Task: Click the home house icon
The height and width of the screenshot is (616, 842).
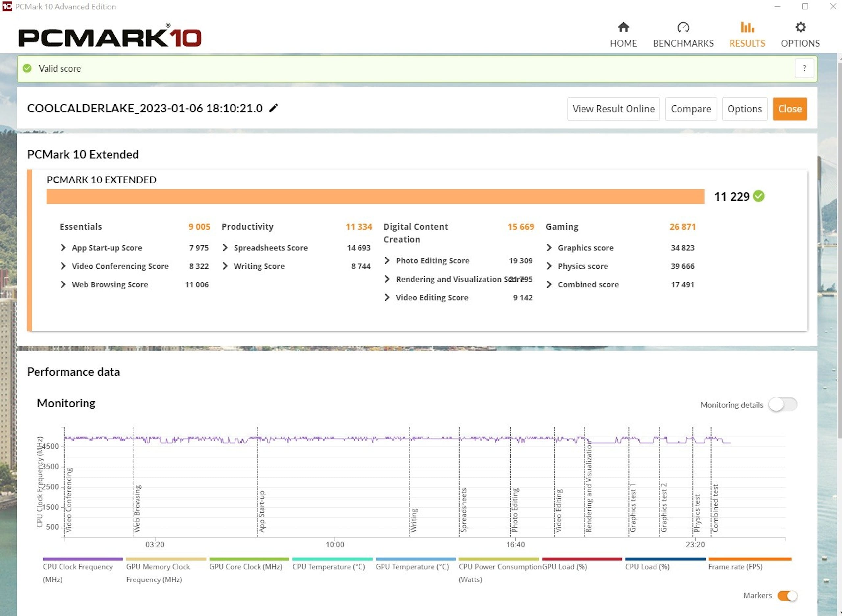Action: click(623, 27)
